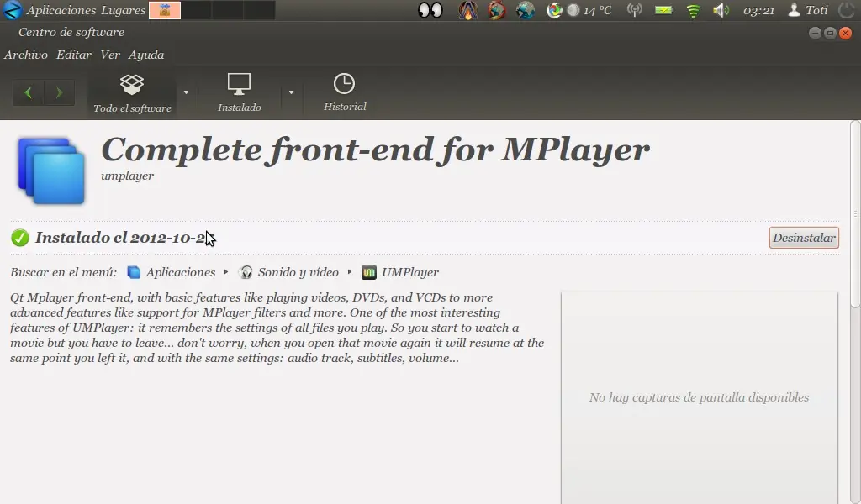
Task: Expand the Instalado dropdown arrow
Action: tap(291, 92)
